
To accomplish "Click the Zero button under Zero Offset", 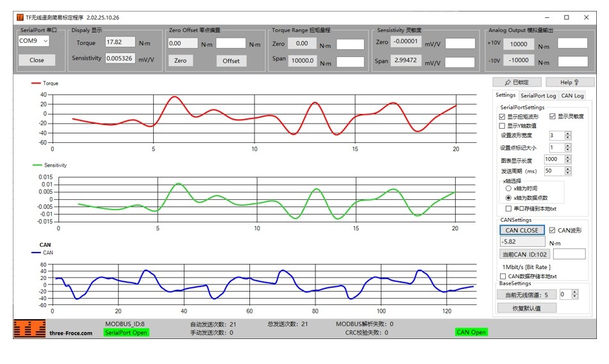I will coord(180,61).
